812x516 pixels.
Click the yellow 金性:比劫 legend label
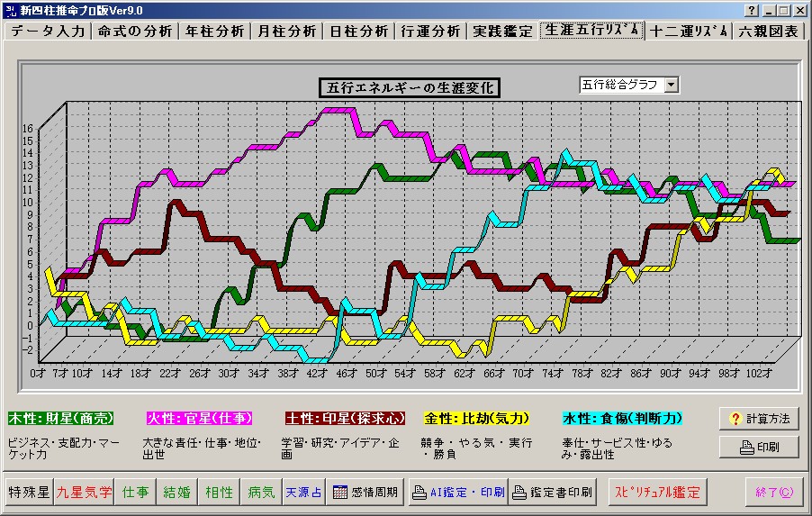pos(476,418)
